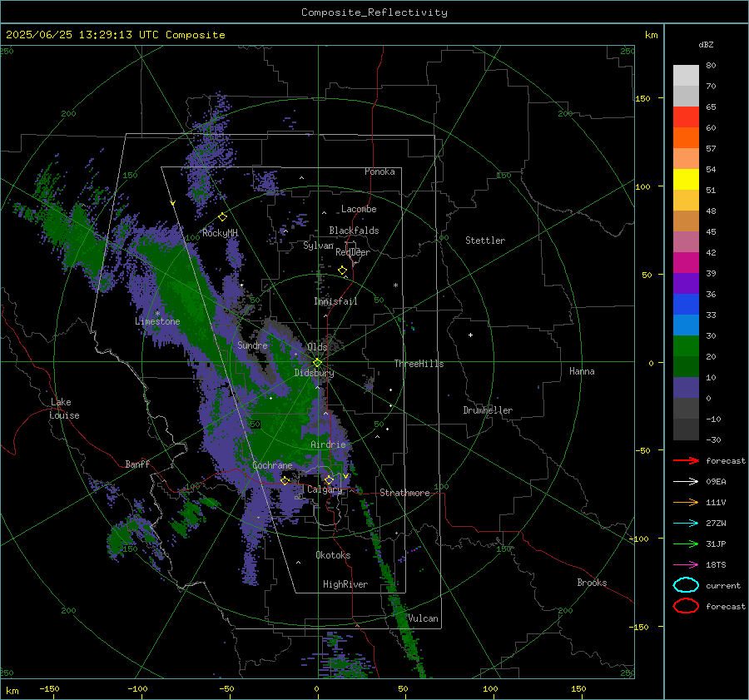Image resolution: width=749 pixels, height=700 pixels.
Task: Select the Innisfail label
Action: point(335,301)
